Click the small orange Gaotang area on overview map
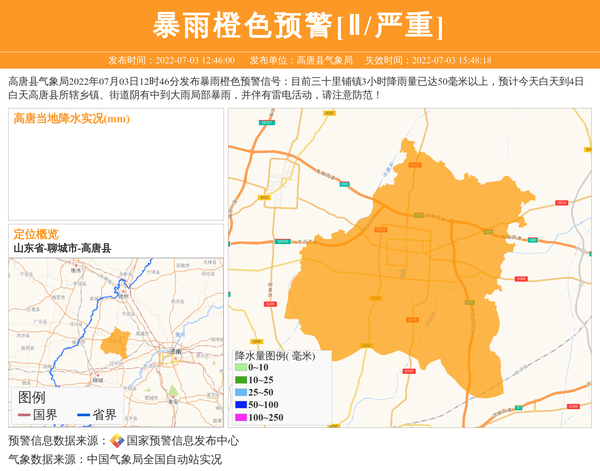This screenshot has width=600, height=471. pos(118,340)
